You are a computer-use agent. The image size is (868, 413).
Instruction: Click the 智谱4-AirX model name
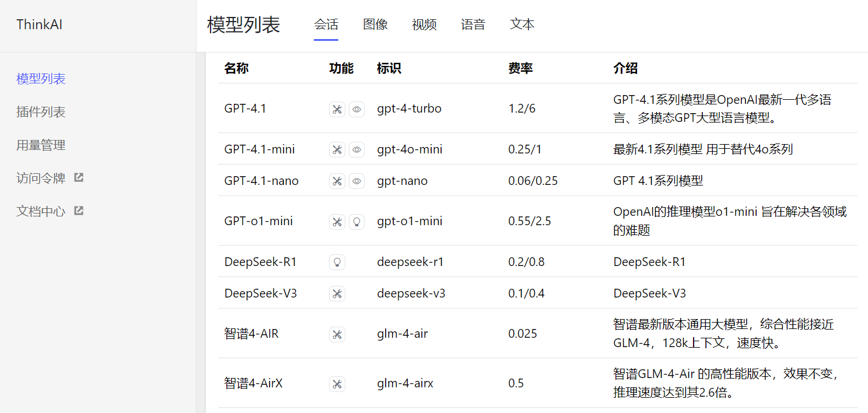pyautogui.click(x=253, y=383)
